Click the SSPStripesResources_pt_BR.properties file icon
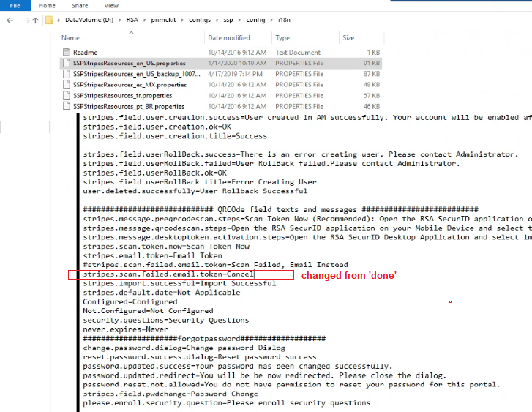This screenshot has width=532, height=412. coord(67,107)
